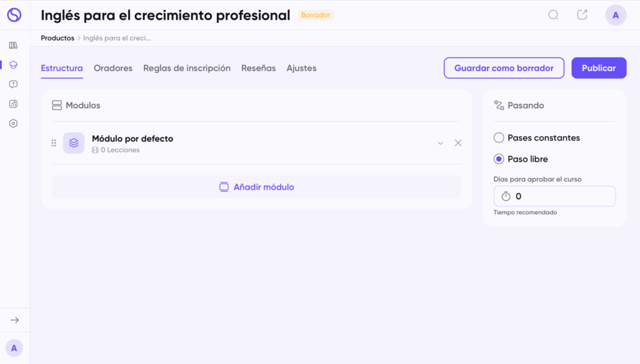Select the Pases constantes radio option

pyautogui.click(x=499, y=138)
